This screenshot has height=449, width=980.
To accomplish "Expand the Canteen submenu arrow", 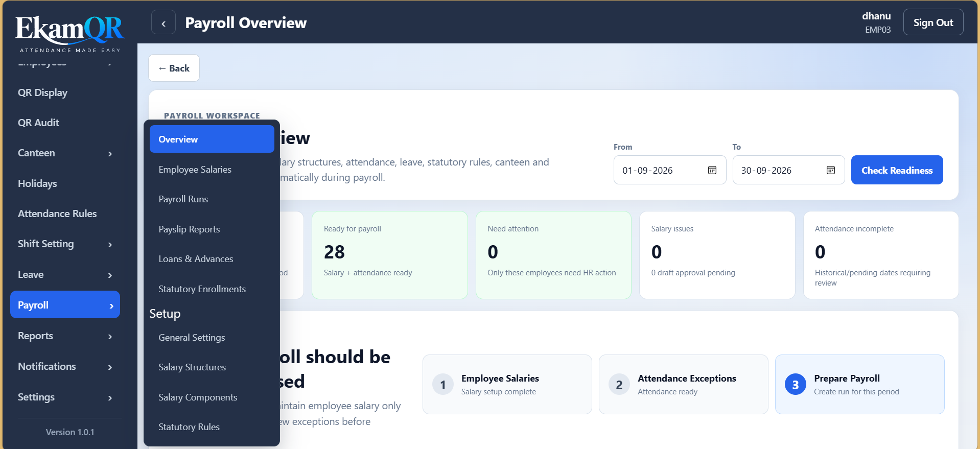I will 110,153.
